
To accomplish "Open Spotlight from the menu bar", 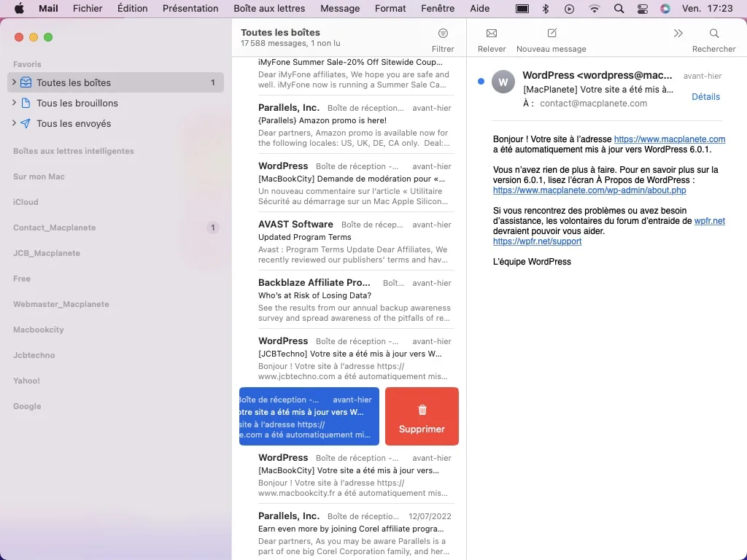I will pos(617,9).
